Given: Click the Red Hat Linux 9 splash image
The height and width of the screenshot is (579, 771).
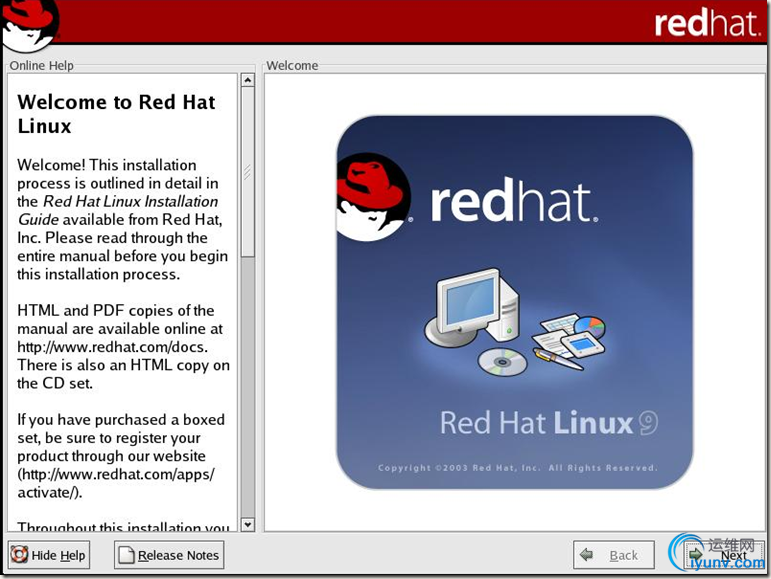Looking at the screenshot, I should point(515,302).
